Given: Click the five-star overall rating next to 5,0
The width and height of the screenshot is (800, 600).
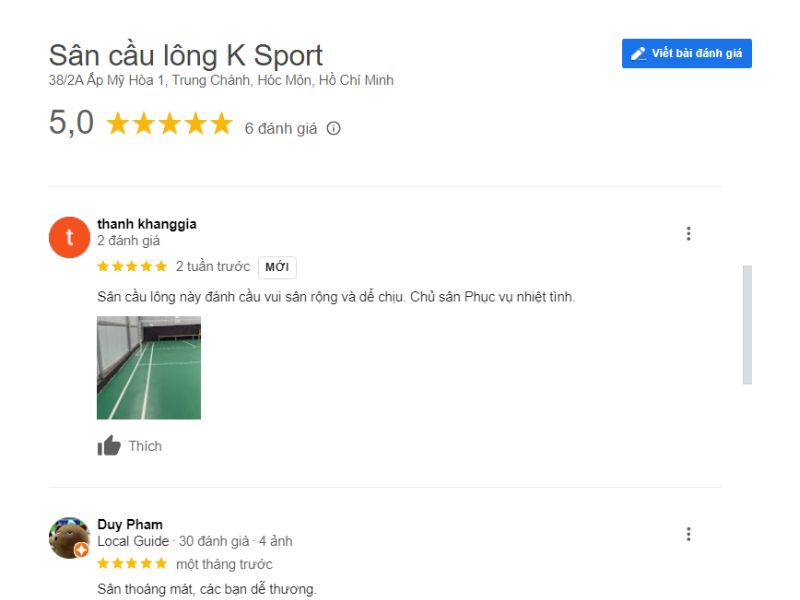Looking at the screenshot, I should coord(169,124).
